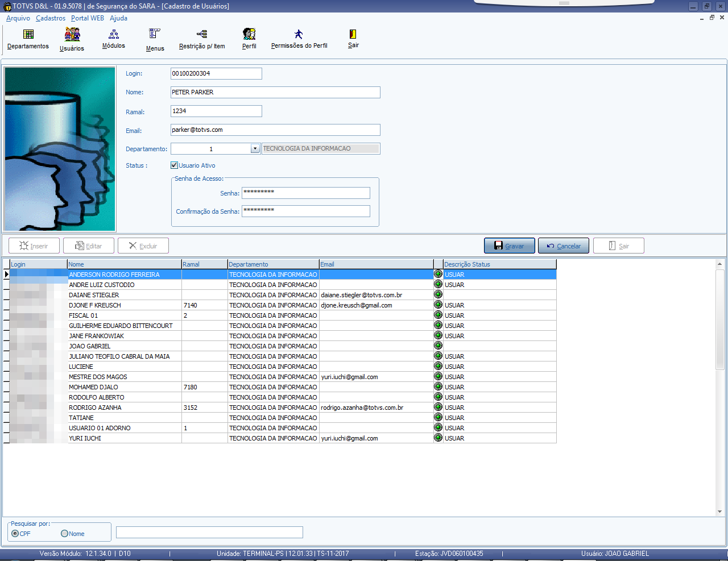This screenshot has height=561, width=728.
Task: Click the Descrição Status column header
Action: point(499,264)
